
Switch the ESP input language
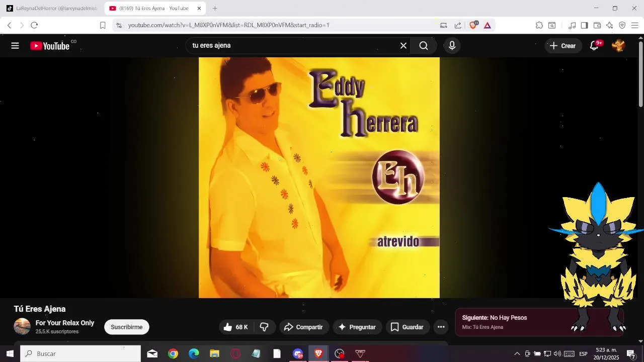(584, 354)
